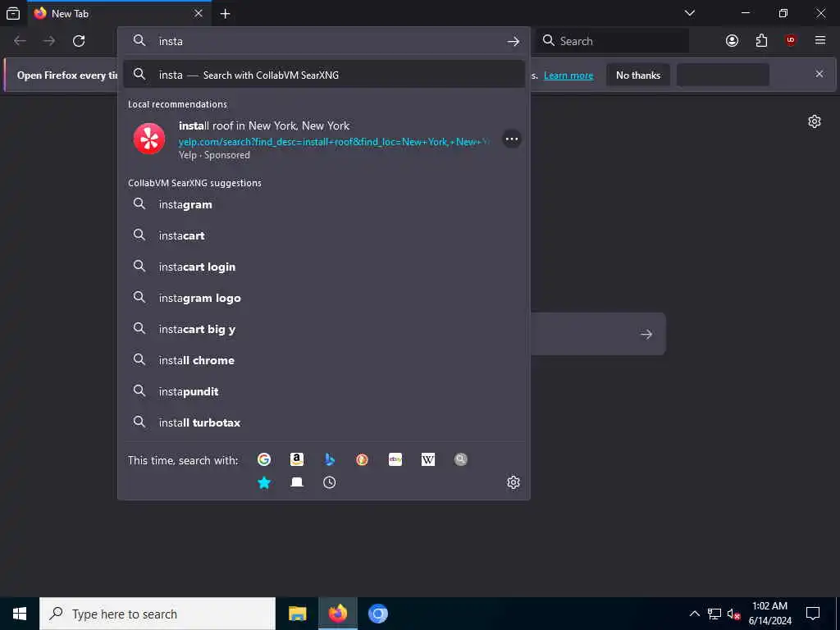
Task: Select the instagram suggestion
Action: click(323, 204)
